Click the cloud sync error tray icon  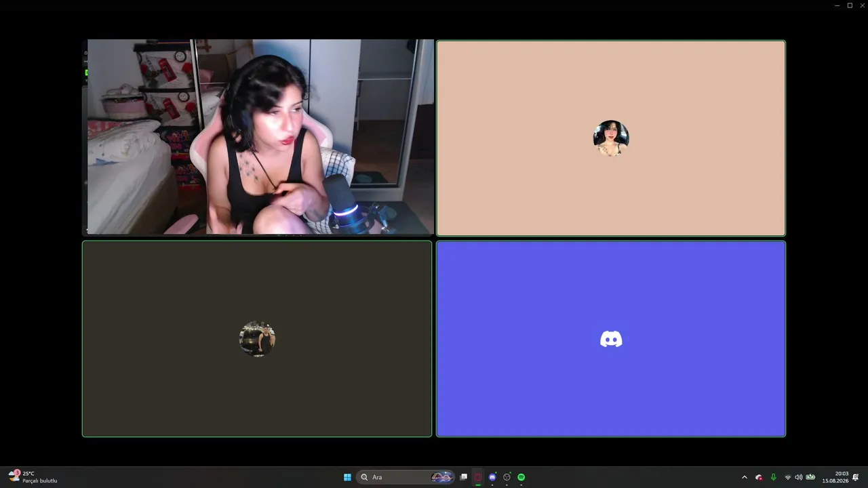(759, 477)
